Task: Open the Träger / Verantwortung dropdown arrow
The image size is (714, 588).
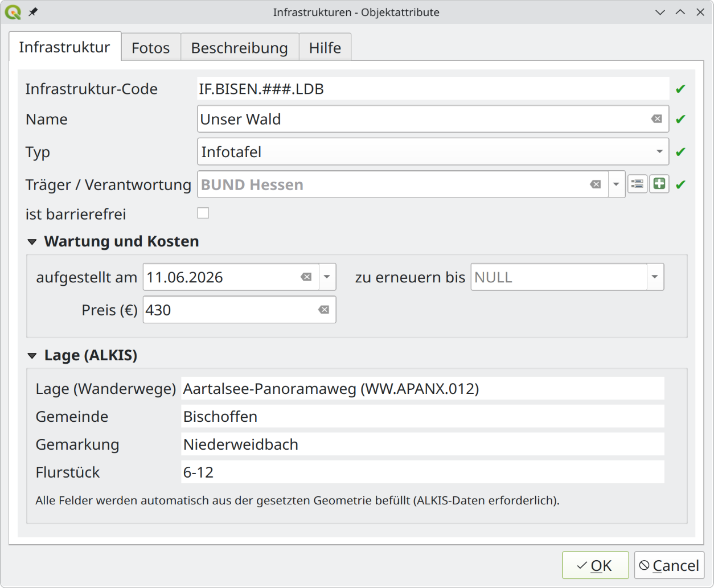Action: pyautogui.click(x=616, y=184)
